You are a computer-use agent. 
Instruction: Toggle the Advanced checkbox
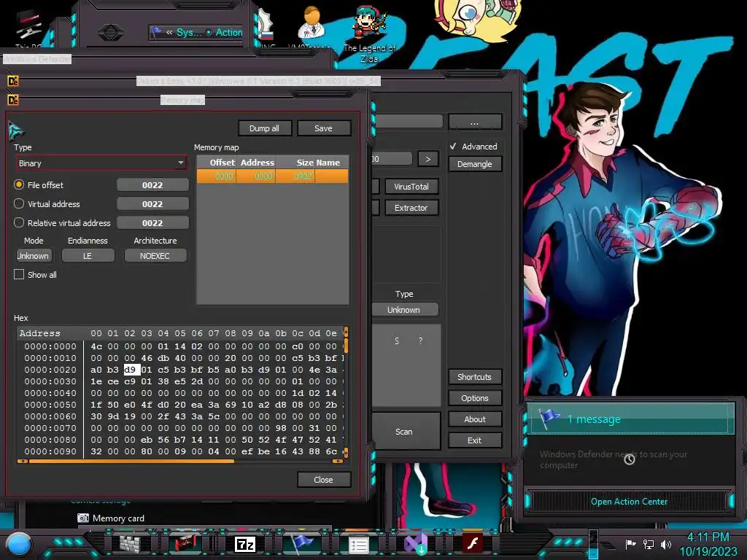453,146
